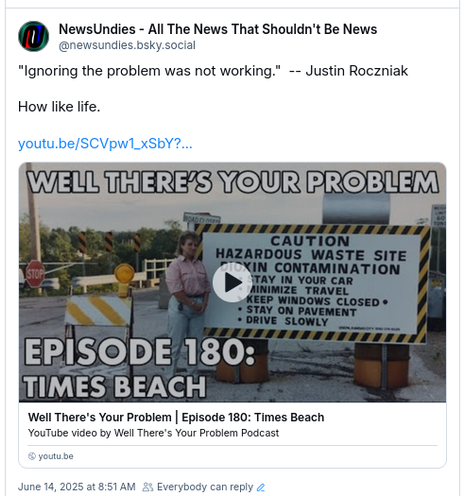Click the hazardous waste sign in thumbnail

pos(312,283)
